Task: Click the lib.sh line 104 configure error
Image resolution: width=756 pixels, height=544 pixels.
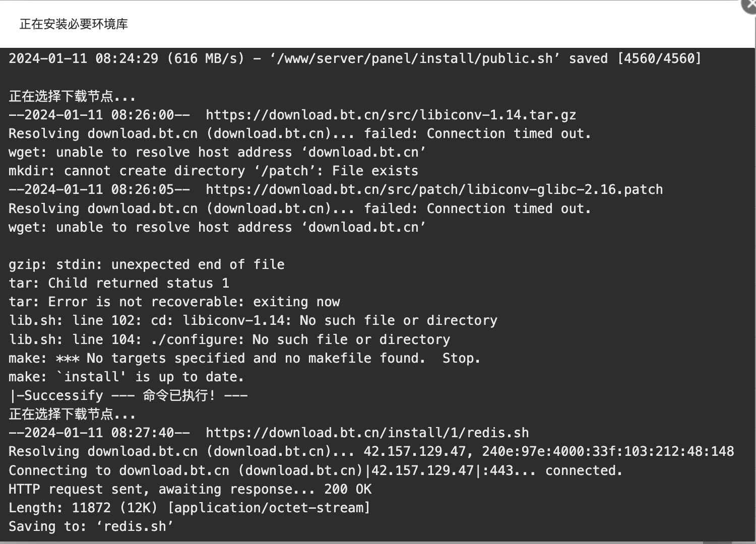Action: tap(229, 340)
